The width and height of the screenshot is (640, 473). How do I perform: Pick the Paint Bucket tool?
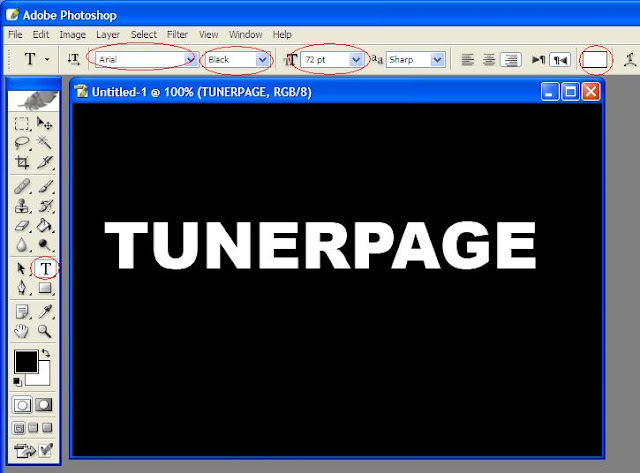click(44, 225)
